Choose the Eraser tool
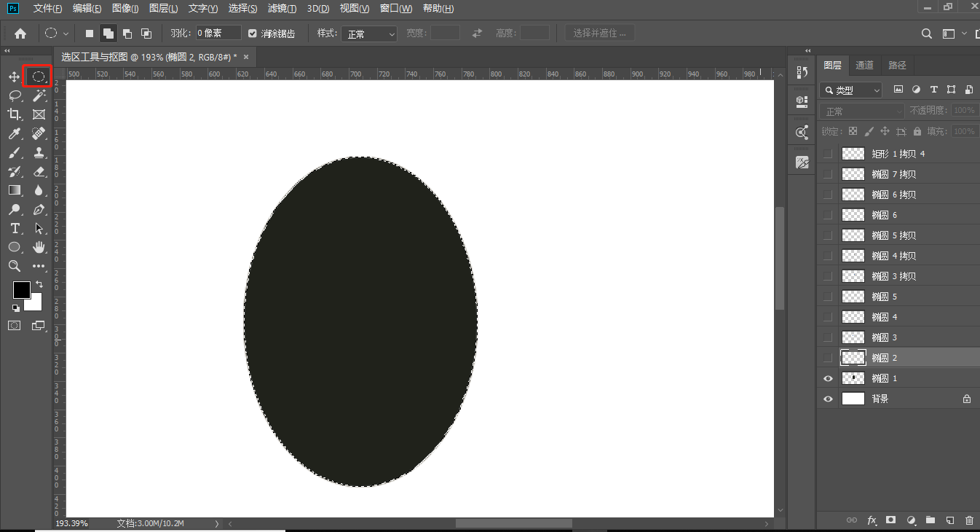 [x=39, y=171]
